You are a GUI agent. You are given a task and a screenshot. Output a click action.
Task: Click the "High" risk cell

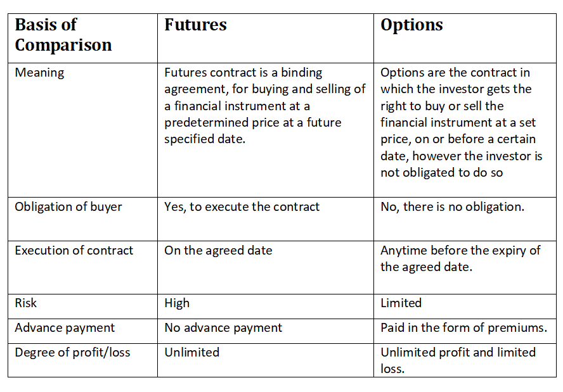(177, 303)
